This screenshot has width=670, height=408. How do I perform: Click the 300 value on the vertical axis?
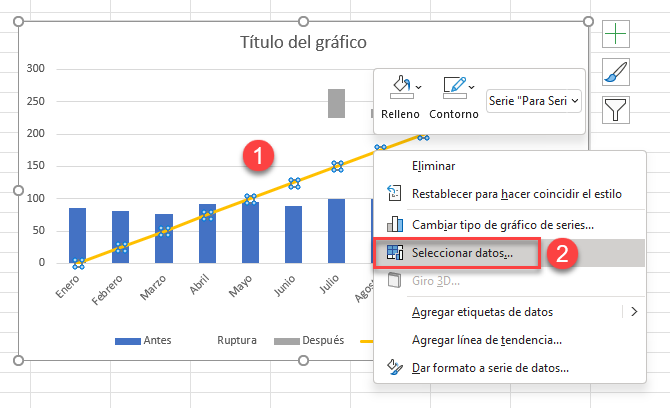pyautogui.click(x=35, y=68)
